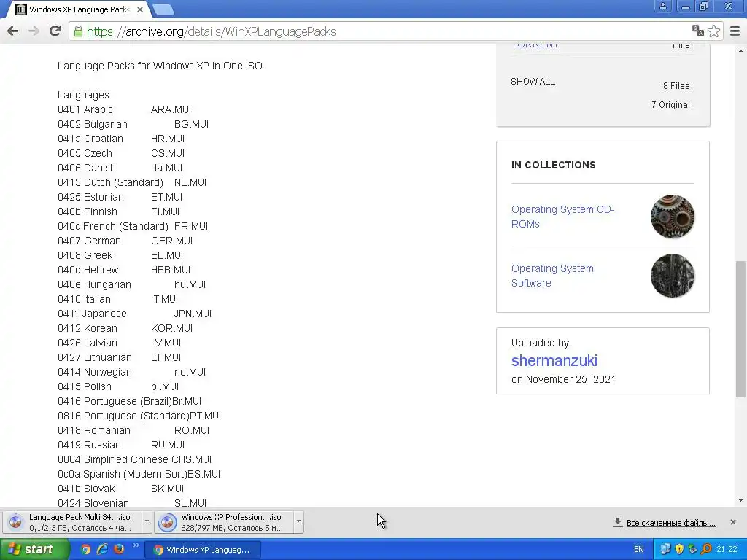Screen dimensions: 747x560
Task: Open the translate page icon in address bar
Action: (698, 31)
